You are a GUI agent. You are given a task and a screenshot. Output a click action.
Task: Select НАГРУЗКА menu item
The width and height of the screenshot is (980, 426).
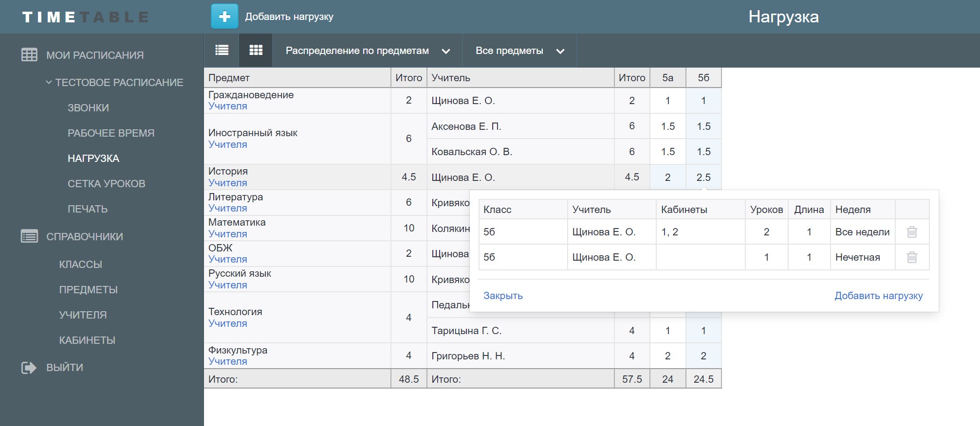click(93, 158)
